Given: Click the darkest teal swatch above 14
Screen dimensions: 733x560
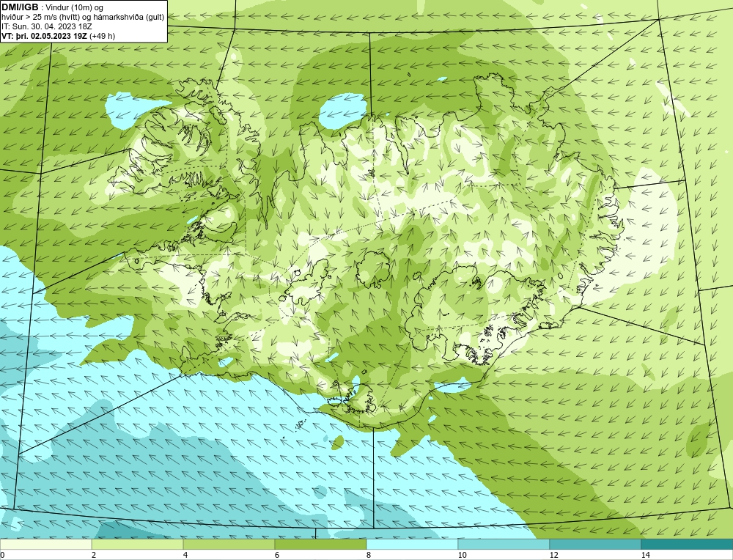Looking at the screenshot, I should 688,544.
